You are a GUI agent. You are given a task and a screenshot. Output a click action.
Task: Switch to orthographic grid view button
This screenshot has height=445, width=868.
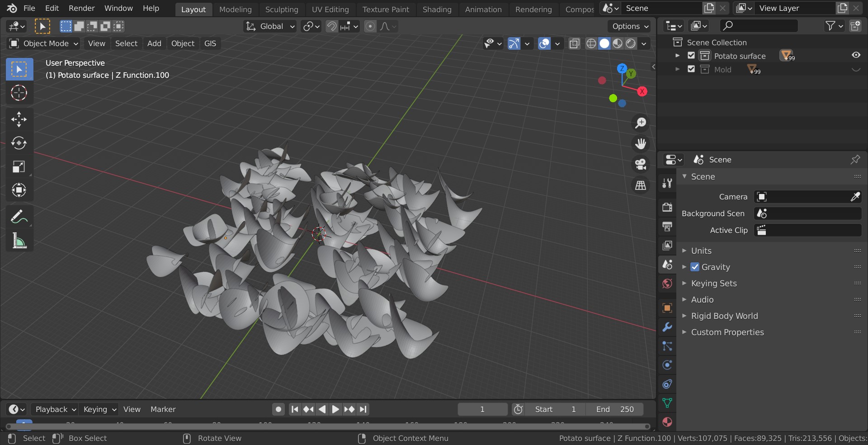(641, 185)
